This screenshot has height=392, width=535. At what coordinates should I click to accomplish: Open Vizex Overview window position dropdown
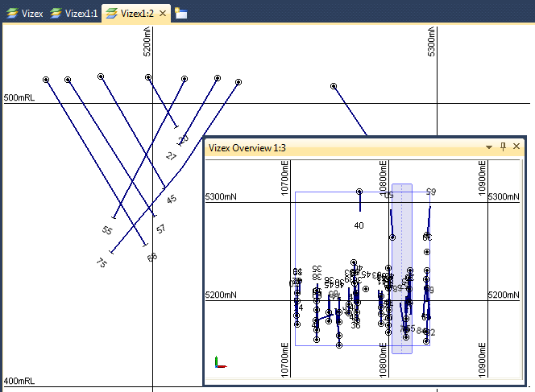point(488,147)
